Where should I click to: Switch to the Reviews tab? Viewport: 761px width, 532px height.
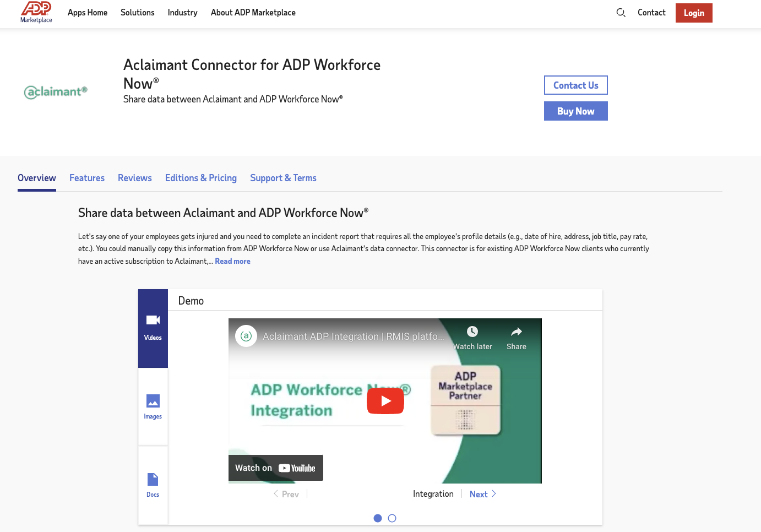(x=135, y=178)
